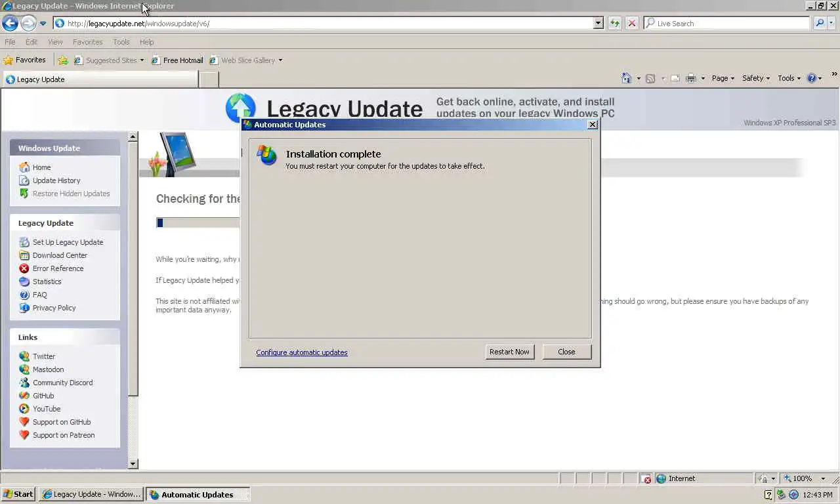The height and width of the screenshot is (504, 840).
Task: Click the IE Forward arrow button
Action: [28, 24]
